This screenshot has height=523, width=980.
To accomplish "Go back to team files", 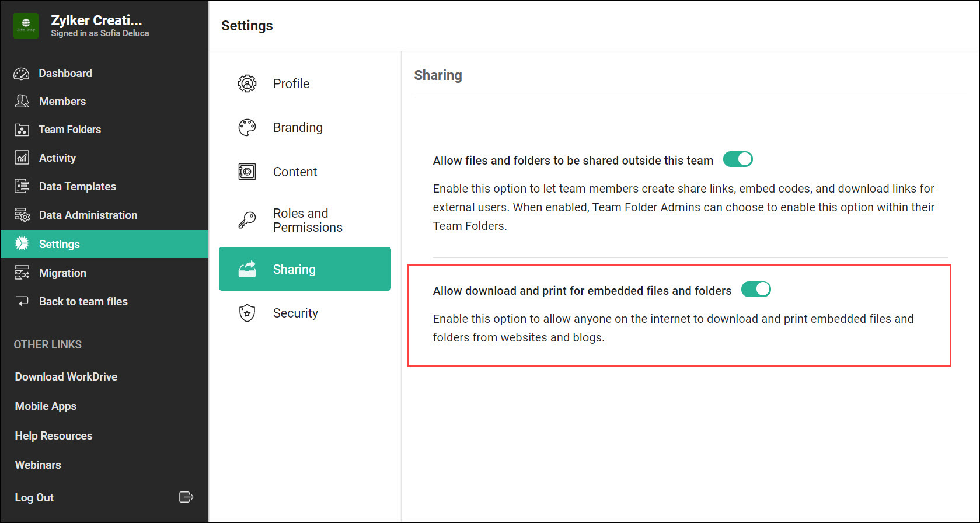I will click(x=83, y=301).
